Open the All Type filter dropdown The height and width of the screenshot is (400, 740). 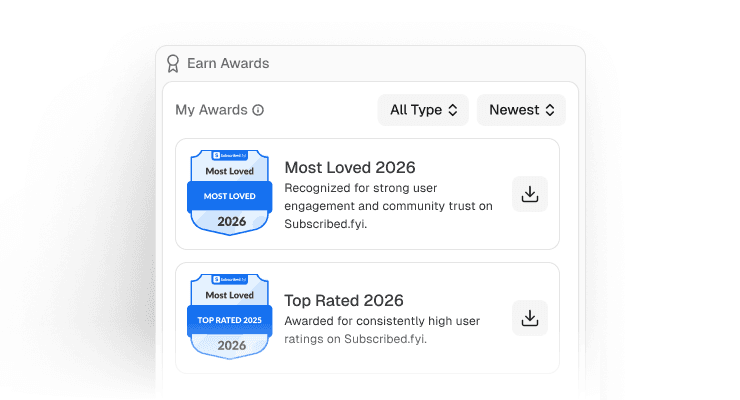point(423,110)
